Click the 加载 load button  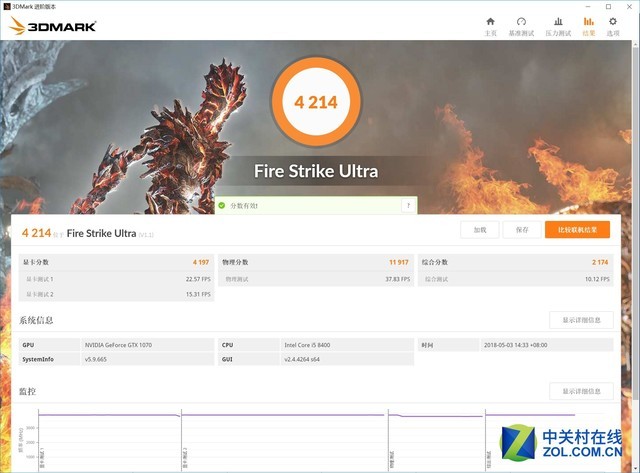point(480,230)
